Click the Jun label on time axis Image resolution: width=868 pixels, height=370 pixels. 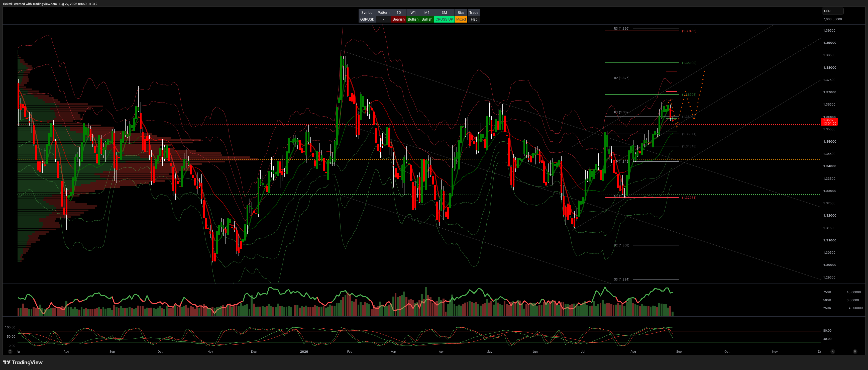click(x=535, y=351)
